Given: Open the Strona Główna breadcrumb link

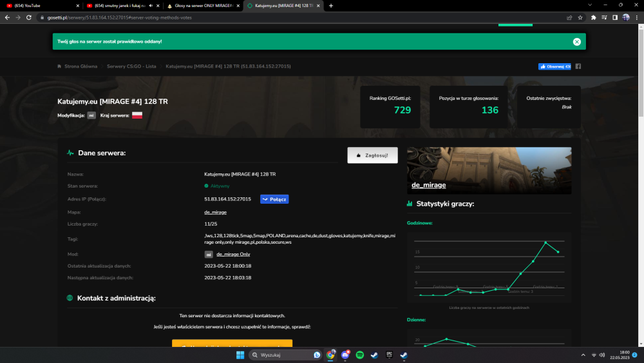Looking at the screenshot, I should tap(80, 66).
